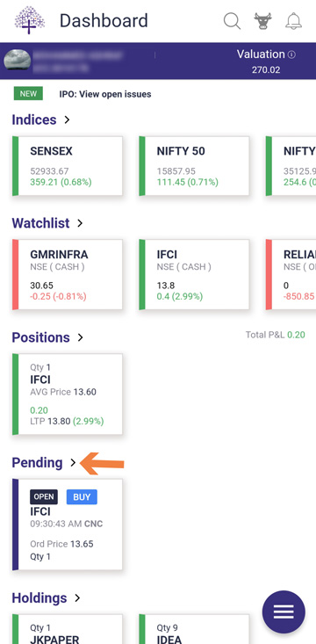Tap the BUY tag on pending order
The height and width of the screenshot is (644, 316).
[x=82, y=497]
